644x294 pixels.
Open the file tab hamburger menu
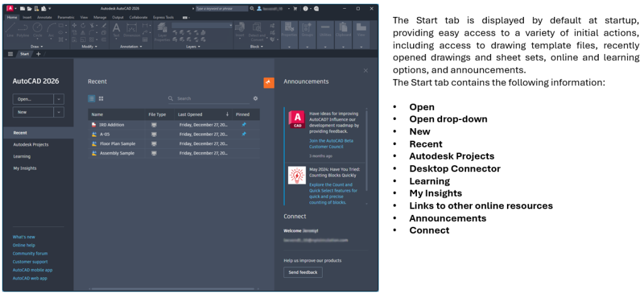pos(11,54)
